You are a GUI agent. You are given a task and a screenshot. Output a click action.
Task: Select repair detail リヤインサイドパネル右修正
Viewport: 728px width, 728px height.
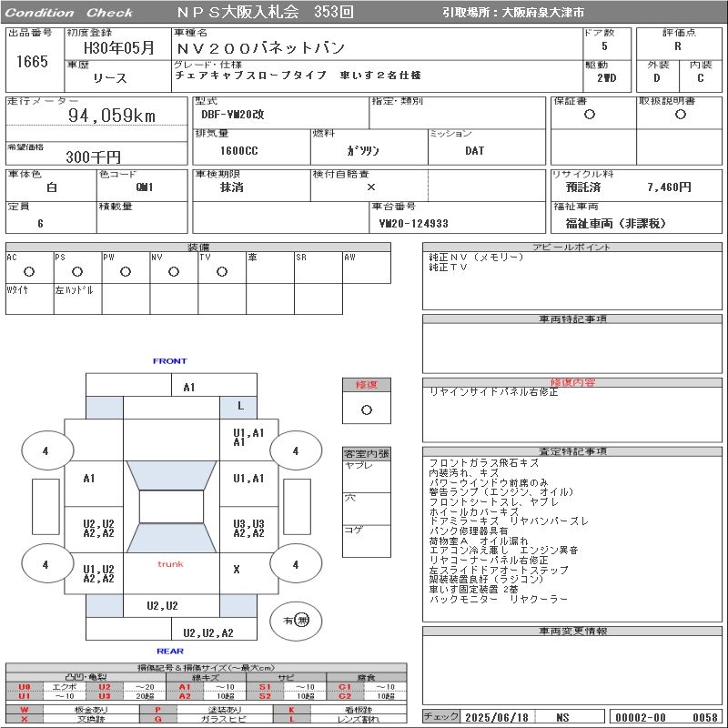tap(493, 392)
